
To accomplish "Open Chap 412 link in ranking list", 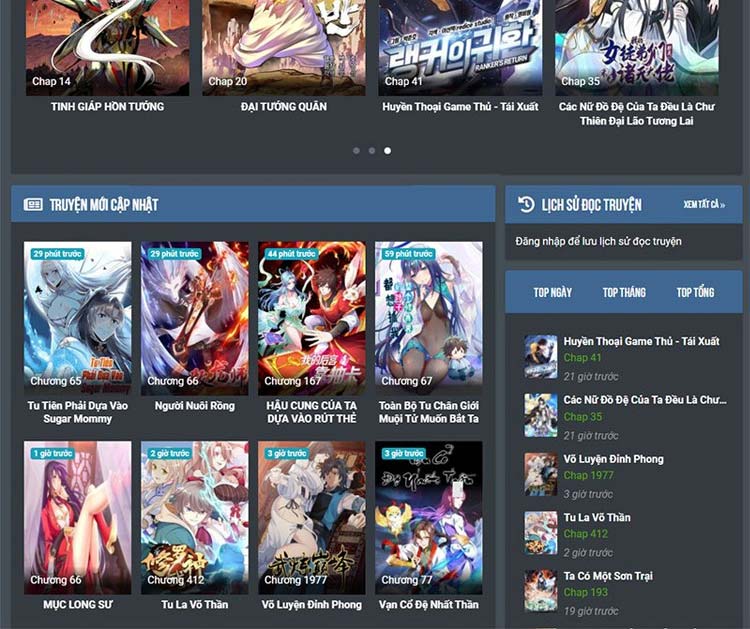I will 585,533.
